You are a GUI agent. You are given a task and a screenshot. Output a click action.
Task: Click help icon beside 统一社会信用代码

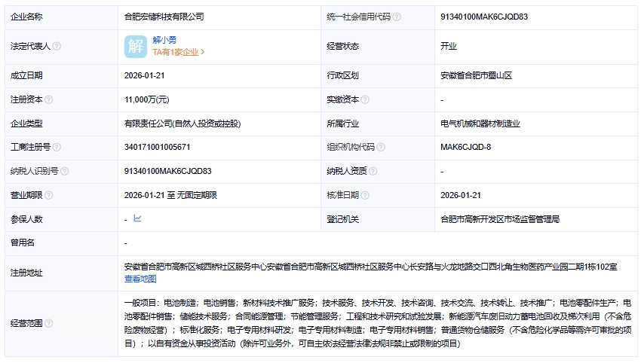397,17
